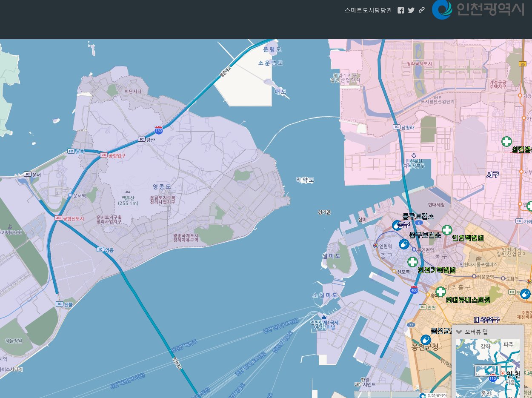Open the 스마트도시담당관 link
This screenshot has height=398, width=532.
click(368, 10)
